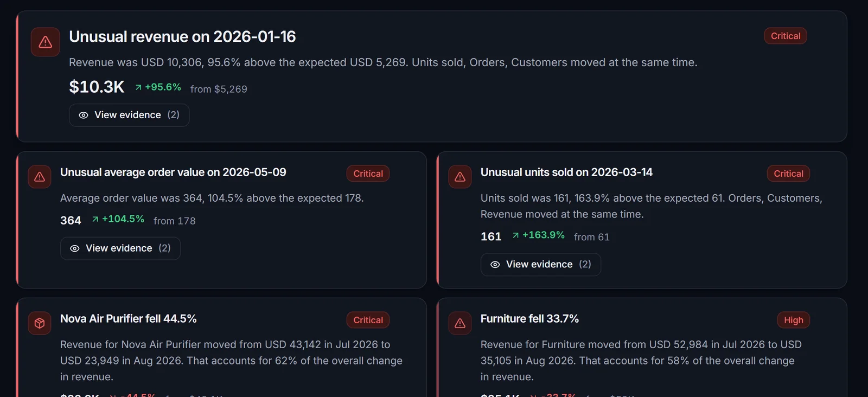Screen dimensions: 868x397
Task: Click the description 'Revenue for Nova Air Purifier moved'
Action: pos(232,361)
